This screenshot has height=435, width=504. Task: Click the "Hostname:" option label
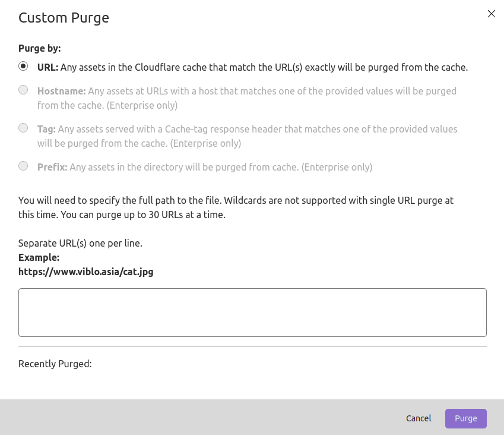[x=62, y=91]
